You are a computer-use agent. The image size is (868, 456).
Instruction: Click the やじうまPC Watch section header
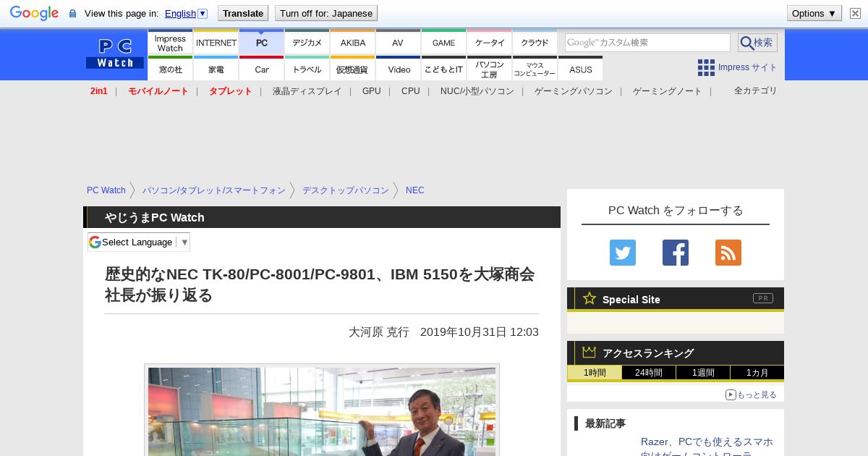click(x=322, y=217)
